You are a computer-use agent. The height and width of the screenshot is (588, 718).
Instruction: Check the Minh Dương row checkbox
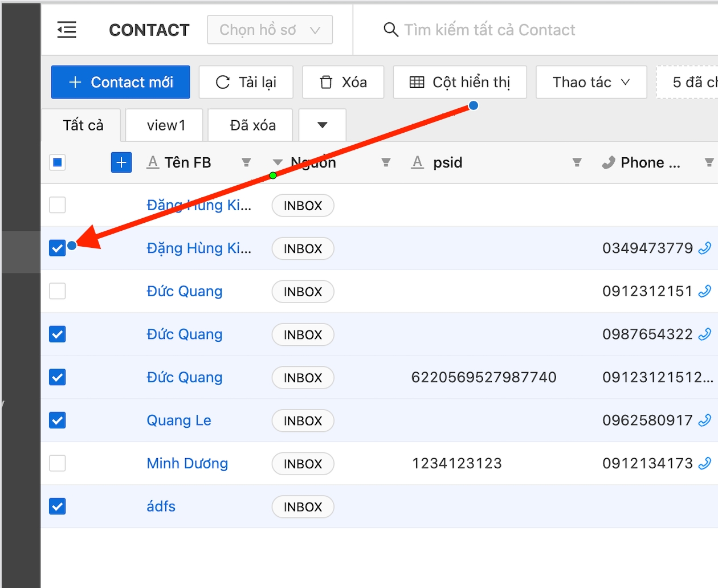click(58, 463)
